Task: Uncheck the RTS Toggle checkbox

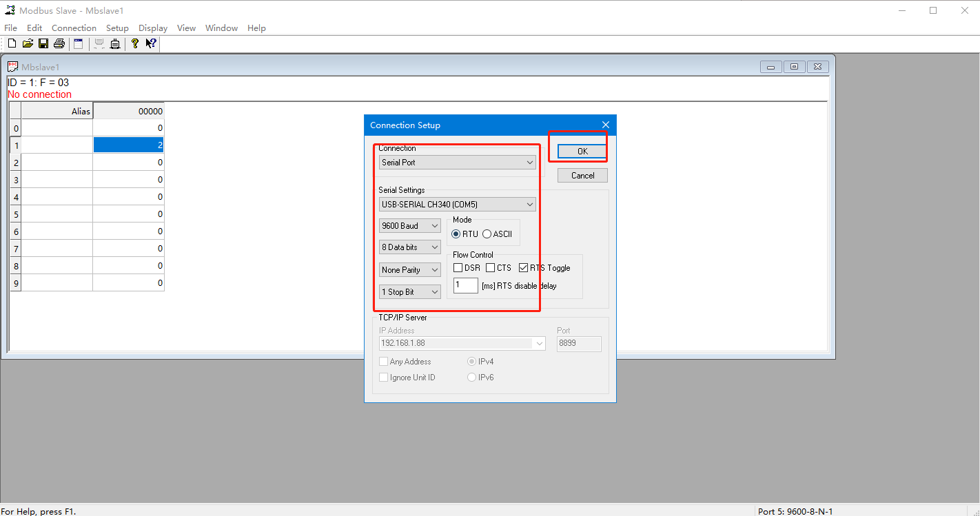Action: [524, 268]
